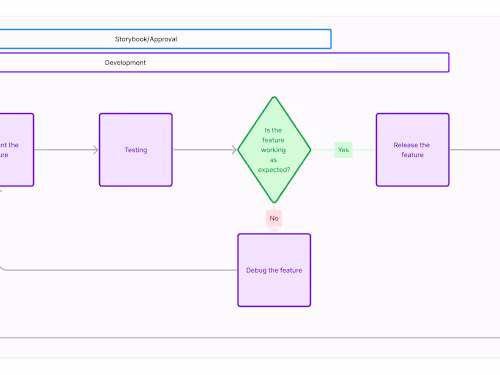Click curved corner of Debug return connector
The height and width of the screenshot is (375, 500).
(x=4, y=268)
